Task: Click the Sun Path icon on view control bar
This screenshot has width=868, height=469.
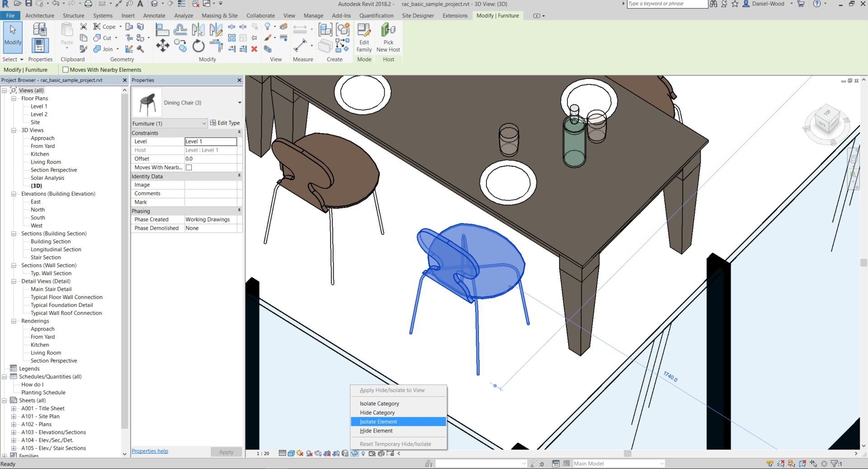Action: 300,454
